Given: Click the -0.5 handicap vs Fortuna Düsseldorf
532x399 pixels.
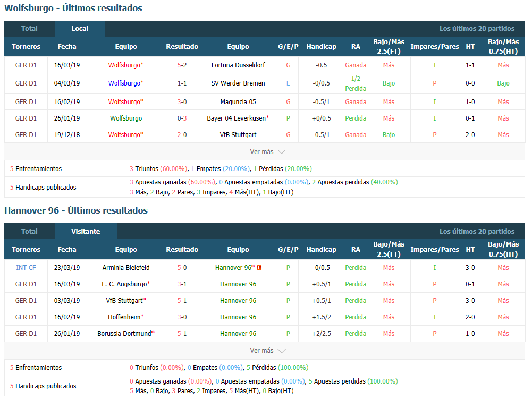Looking at the screenshot, I should 322,65.
